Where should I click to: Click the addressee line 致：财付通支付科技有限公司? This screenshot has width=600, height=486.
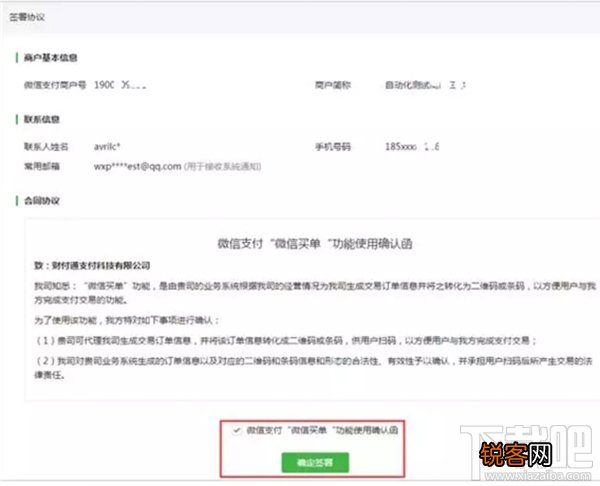[x=92, y=265]
